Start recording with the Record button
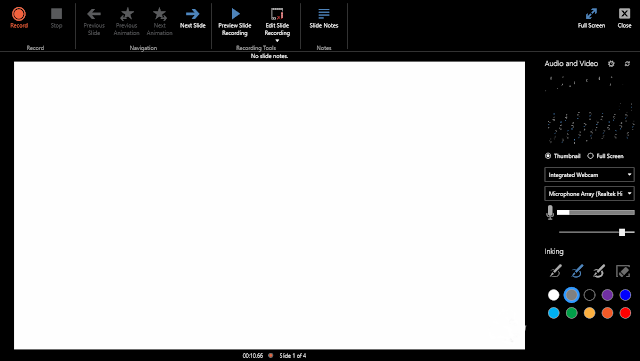 19,18
